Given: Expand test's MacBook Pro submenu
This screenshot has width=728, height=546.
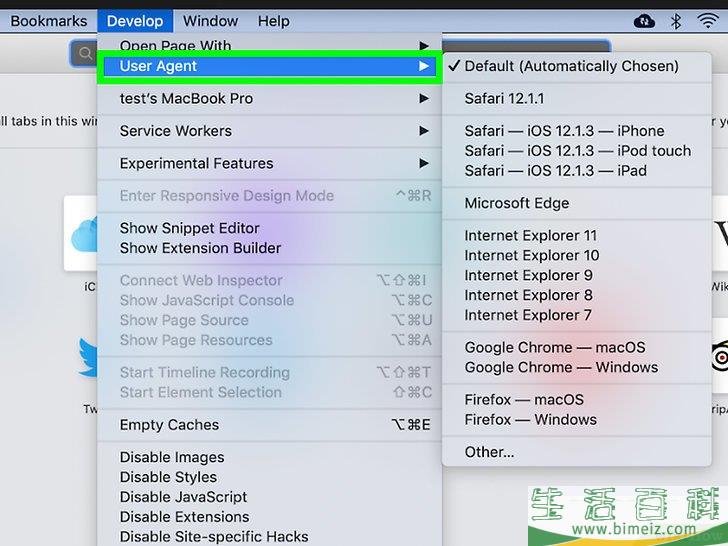Looking at the screenshot, I should coord(269,98).
